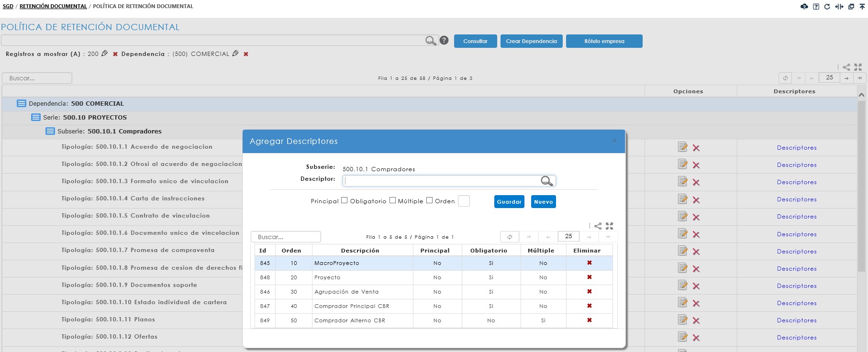Edit the Dependencia filter with the pencil

click(235, 54)
